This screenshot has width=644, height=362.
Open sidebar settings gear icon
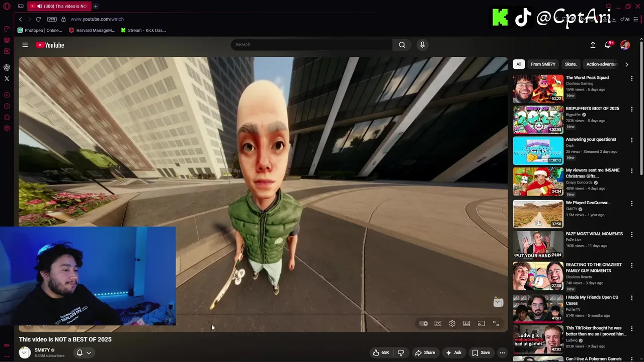click(7, 128)
